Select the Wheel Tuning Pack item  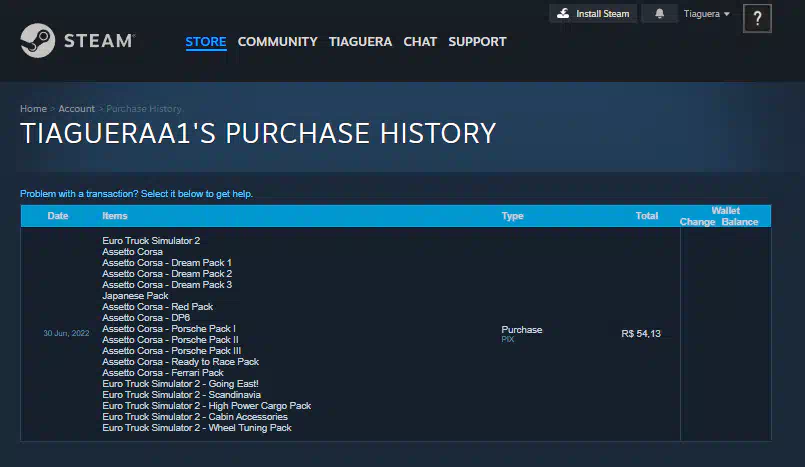point(197,428)
